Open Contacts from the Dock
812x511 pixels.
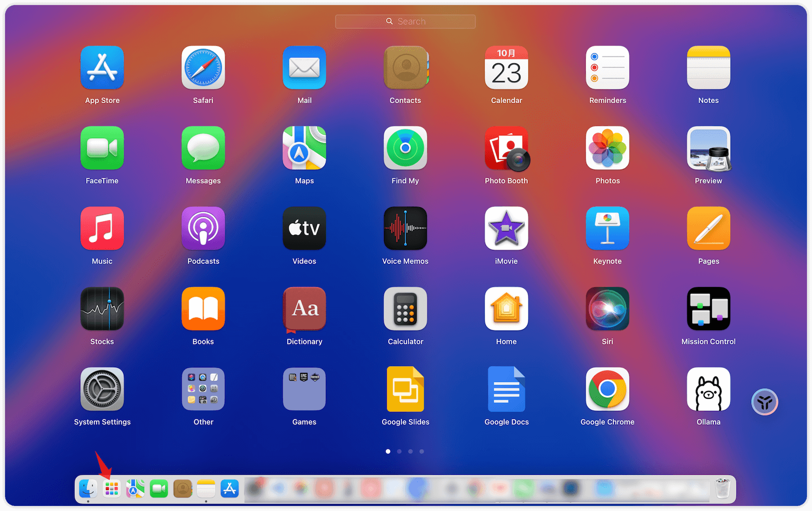click(x=183, y=489)
